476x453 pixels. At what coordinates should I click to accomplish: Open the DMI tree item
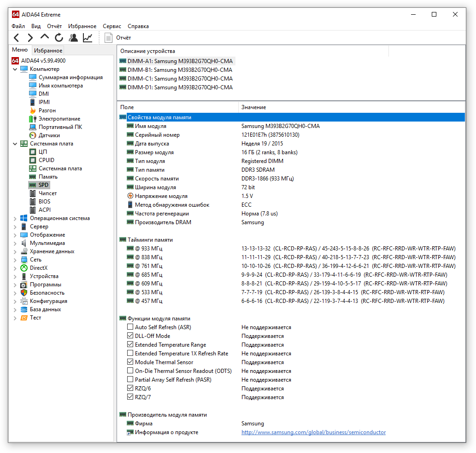44,94
